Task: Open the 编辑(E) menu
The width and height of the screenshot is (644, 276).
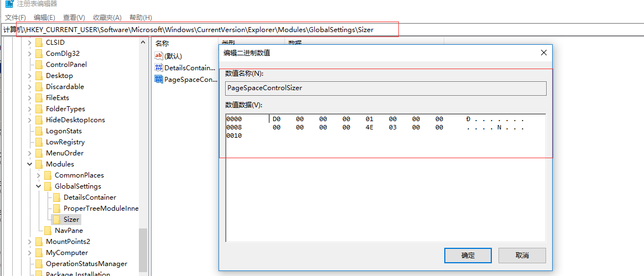Action: pyautogui.click(x=44, y=18)
